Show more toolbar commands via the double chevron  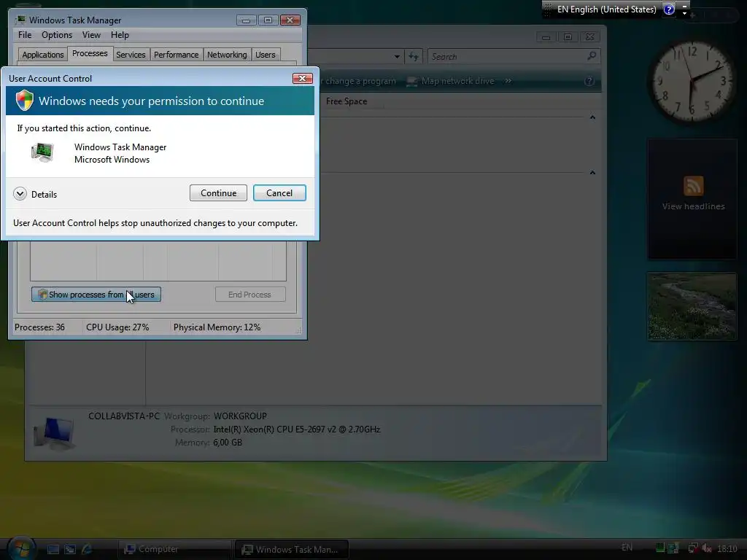(x=508, y=81)
